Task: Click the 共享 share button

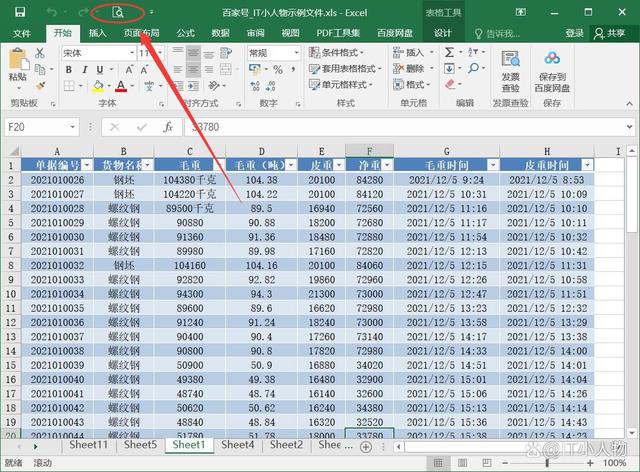Action: 608,33
